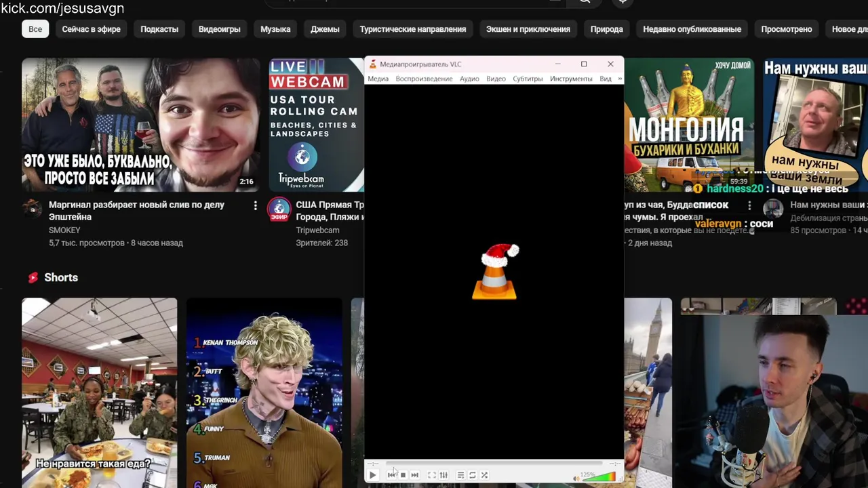Expand hidden VLC menu items chevron
The height and width of the screenshot is (488, 868).
tap(619, 79)
